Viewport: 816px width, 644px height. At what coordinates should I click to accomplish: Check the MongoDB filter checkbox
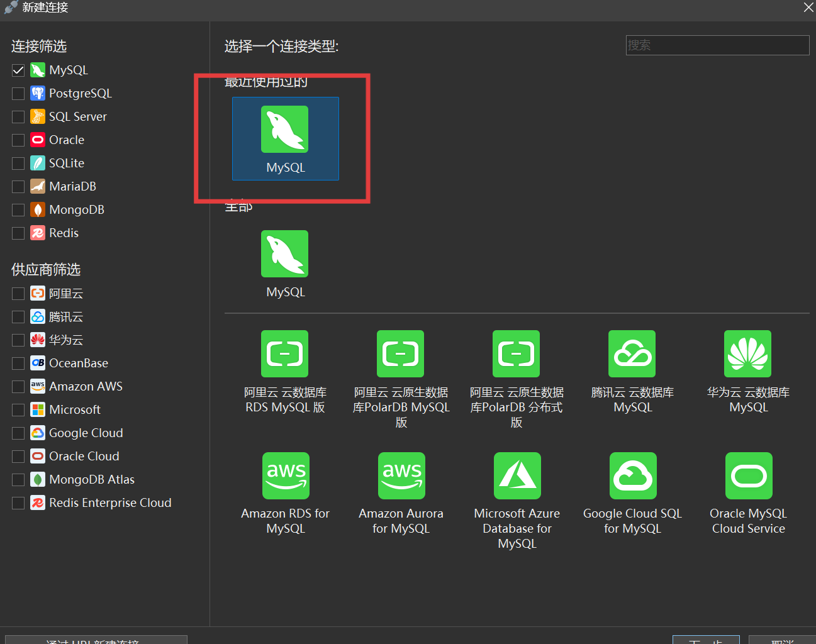pos(18,210)
